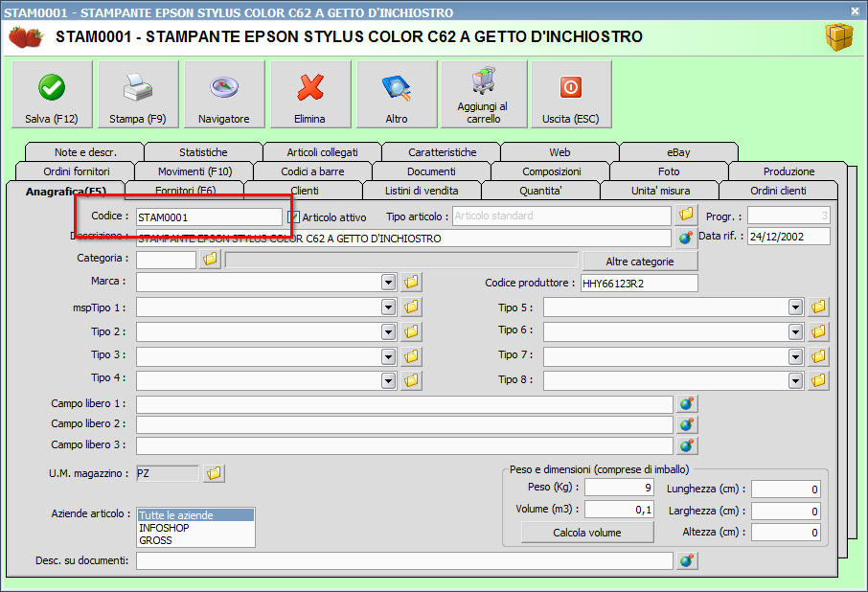Open the Altro magnifier button
Image resolution: width=868 pixels, height=592 pixels.
[397, 95]
